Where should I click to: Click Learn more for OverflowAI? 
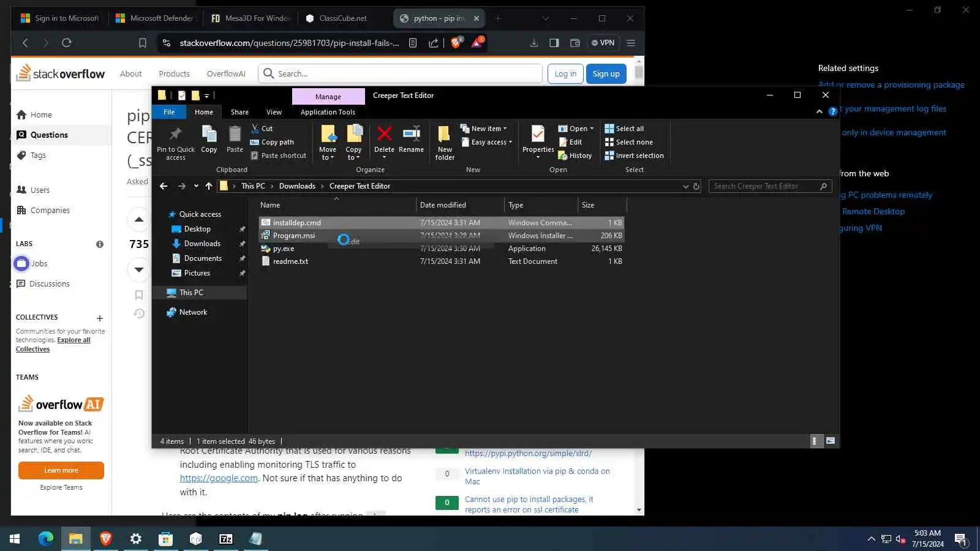point(61,470)
